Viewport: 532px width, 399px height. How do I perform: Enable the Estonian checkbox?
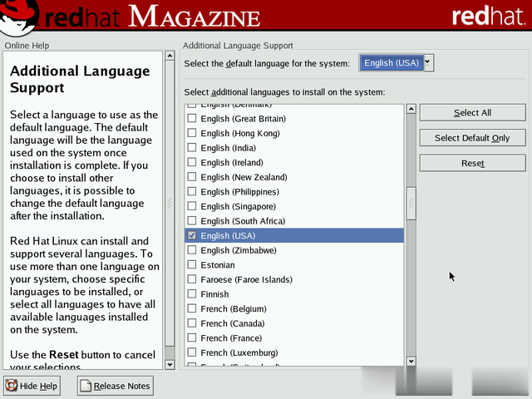click(192, 264)
